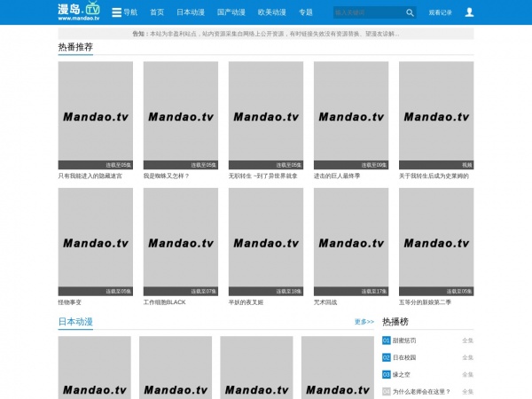This screenshot has width=532, height=399.
Task: Click the search magnifier icon
Action: pyautogui.click(x=410, y=12)
